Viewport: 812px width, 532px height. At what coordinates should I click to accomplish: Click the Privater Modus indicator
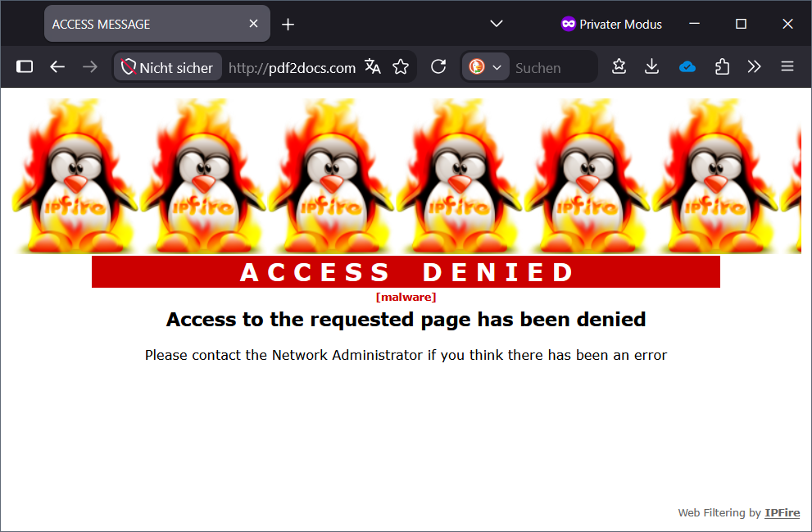pos(611,25)
